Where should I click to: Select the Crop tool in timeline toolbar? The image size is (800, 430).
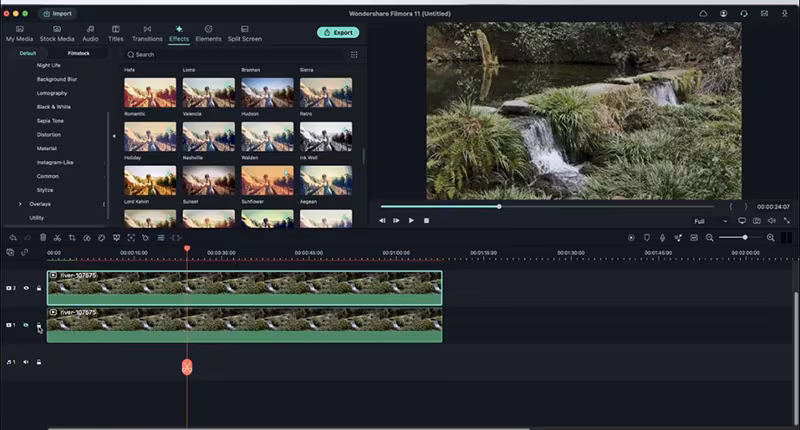pyautogui.click(x=72, y=238)
